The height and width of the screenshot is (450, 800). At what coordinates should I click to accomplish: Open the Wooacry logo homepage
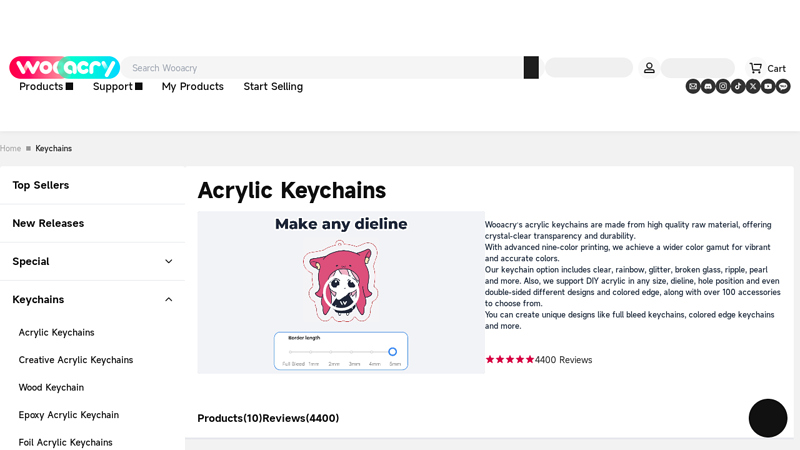[x=64, y=67]
